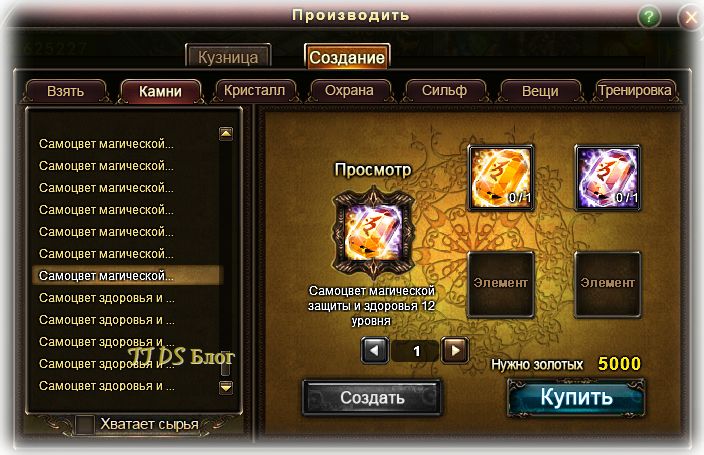The width and height of the screenshot is (704, 455).
Task: Select the highlighted Самоцвет магической list item
Action: [x=128, y=275]
